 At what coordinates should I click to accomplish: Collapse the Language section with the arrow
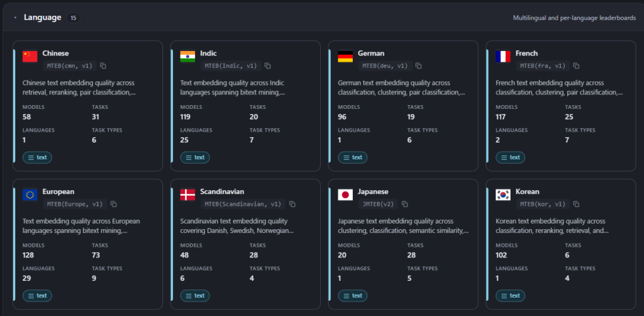point(15,18)
